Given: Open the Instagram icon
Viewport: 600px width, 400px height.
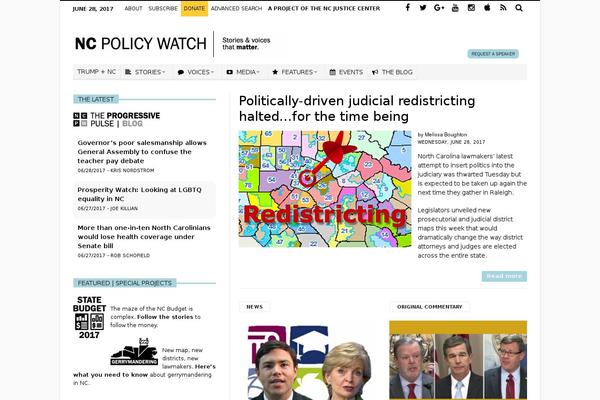Looking at the screenshot, I should pos(471,8).
